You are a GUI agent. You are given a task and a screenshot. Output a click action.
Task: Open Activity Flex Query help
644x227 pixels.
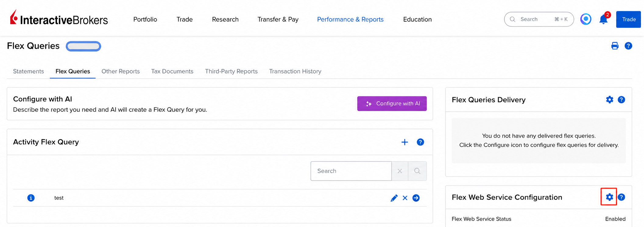point(420,142)
